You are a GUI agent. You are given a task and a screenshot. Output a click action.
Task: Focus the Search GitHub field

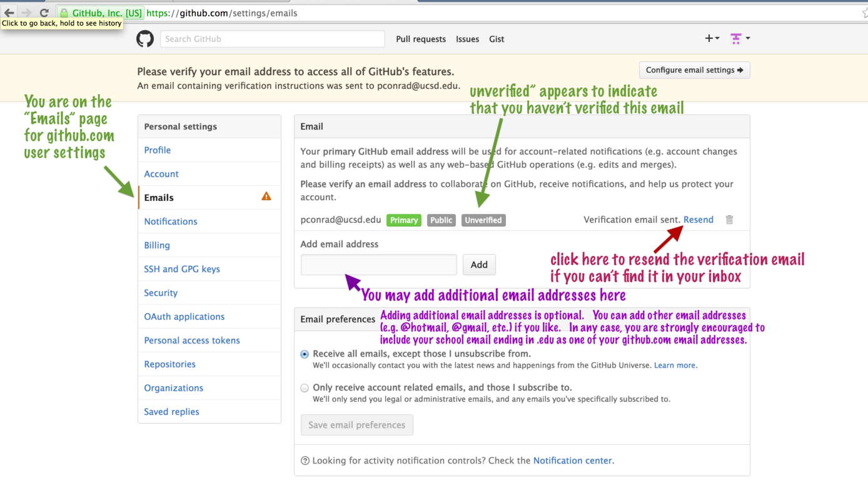click(273, 39)
